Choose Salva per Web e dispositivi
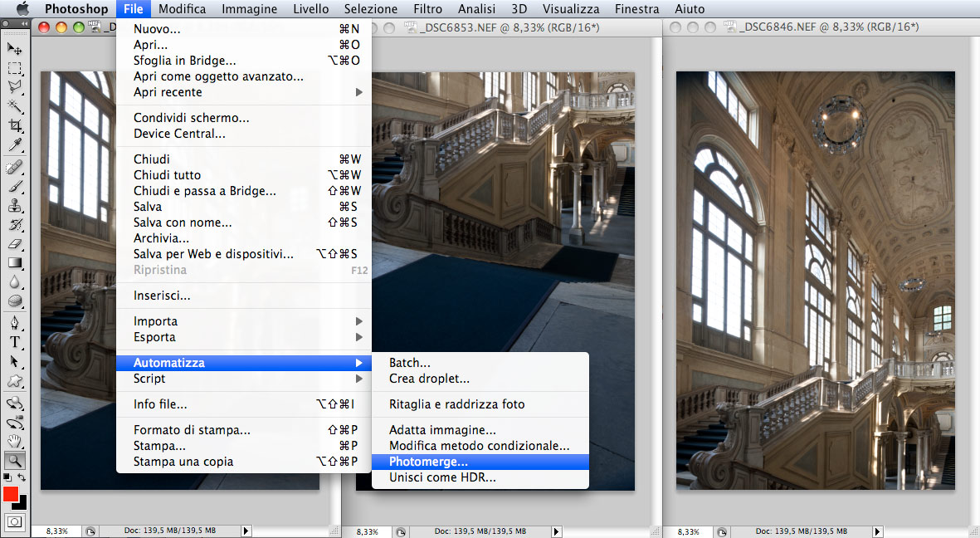The image size is (980, 538). point(244,254)
